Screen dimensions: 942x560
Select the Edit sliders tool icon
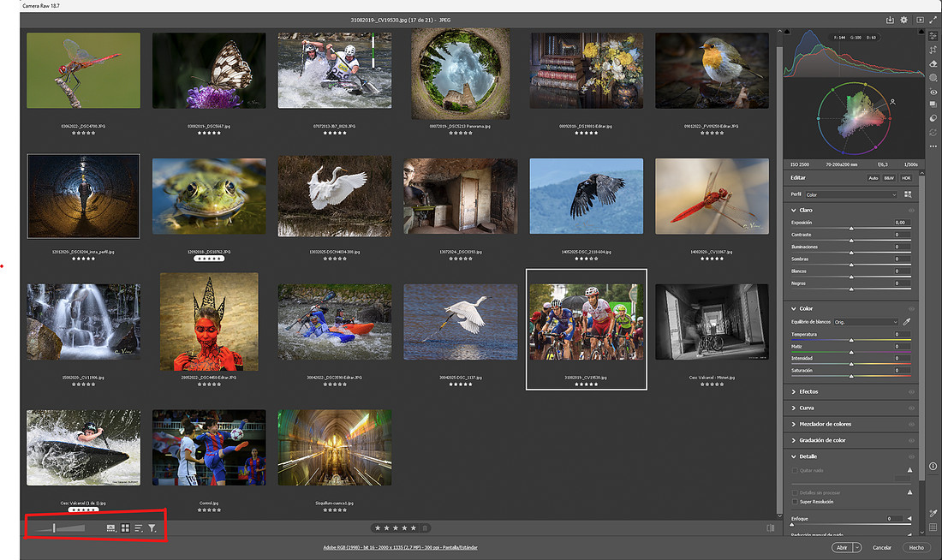pos(933,36)
